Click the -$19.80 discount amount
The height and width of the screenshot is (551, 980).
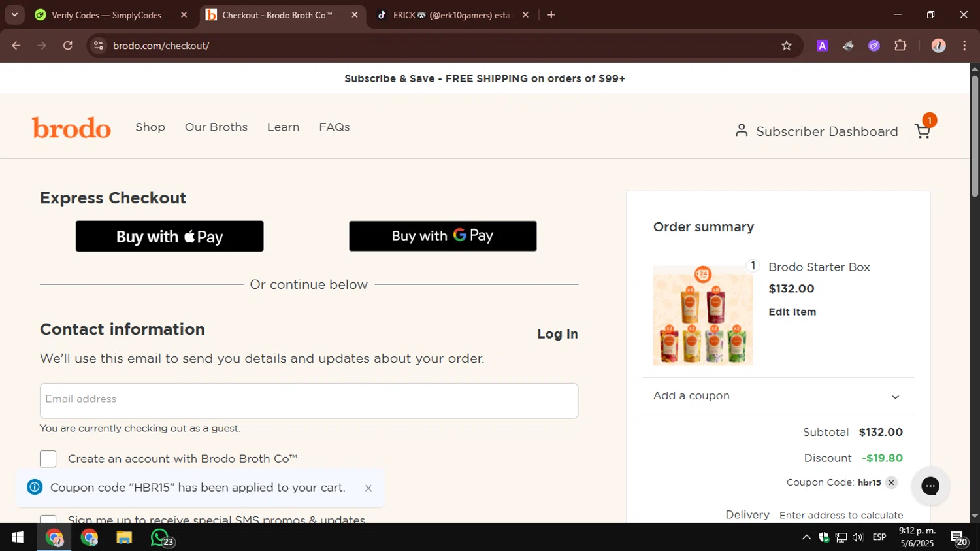point(882,458)
